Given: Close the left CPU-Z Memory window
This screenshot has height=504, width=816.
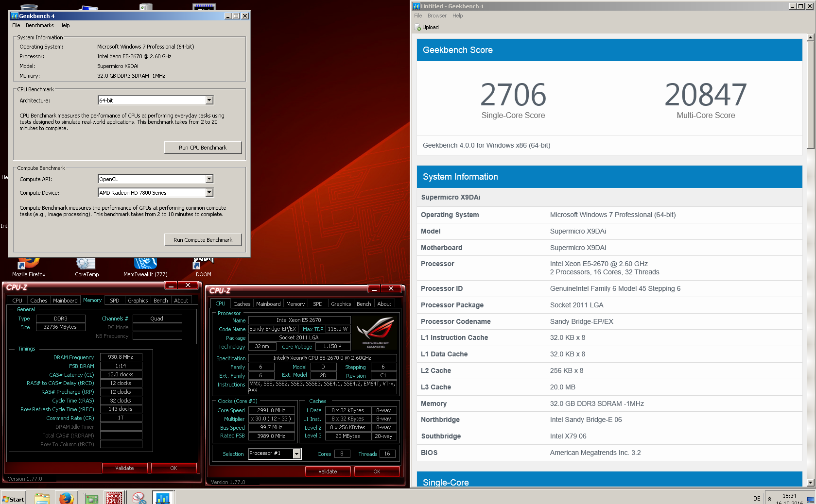Looking at the screenshot, I should point(187,285).
